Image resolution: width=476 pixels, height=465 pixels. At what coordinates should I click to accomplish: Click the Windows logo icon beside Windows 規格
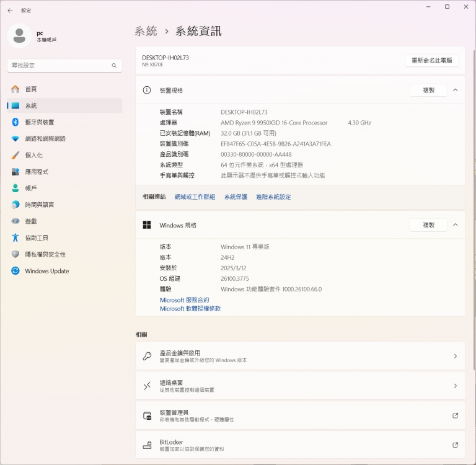tap(147, 225)
